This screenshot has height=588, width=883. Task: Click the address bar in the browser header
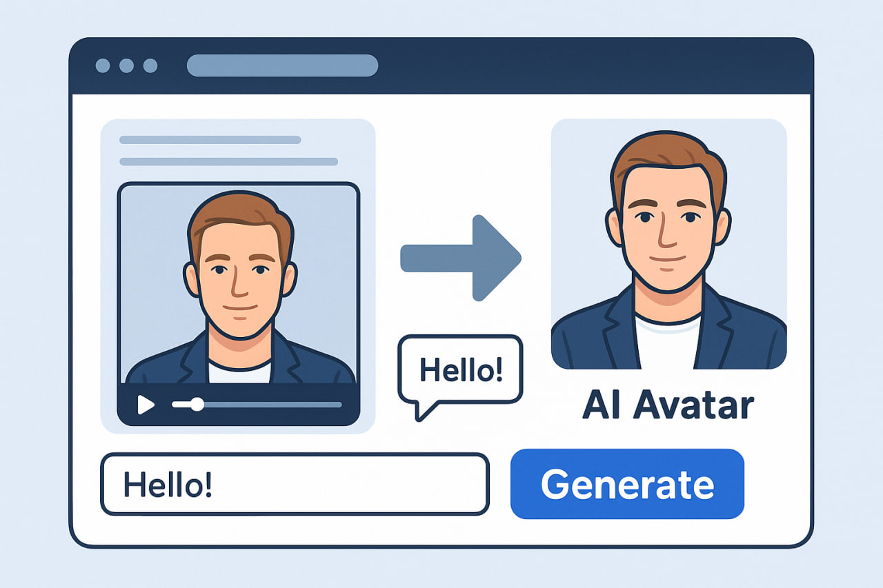click(x=282, y=65)
